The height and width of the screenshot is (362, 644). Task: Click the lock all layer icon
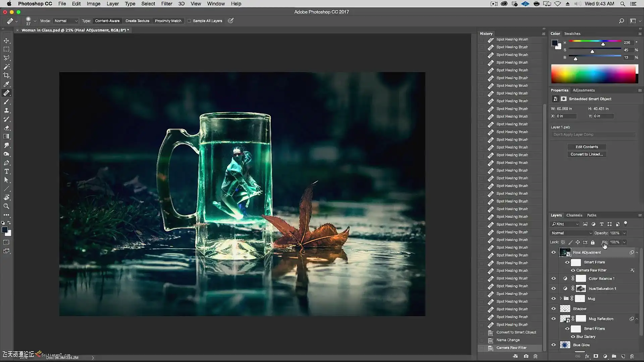(x=593, y=242)
